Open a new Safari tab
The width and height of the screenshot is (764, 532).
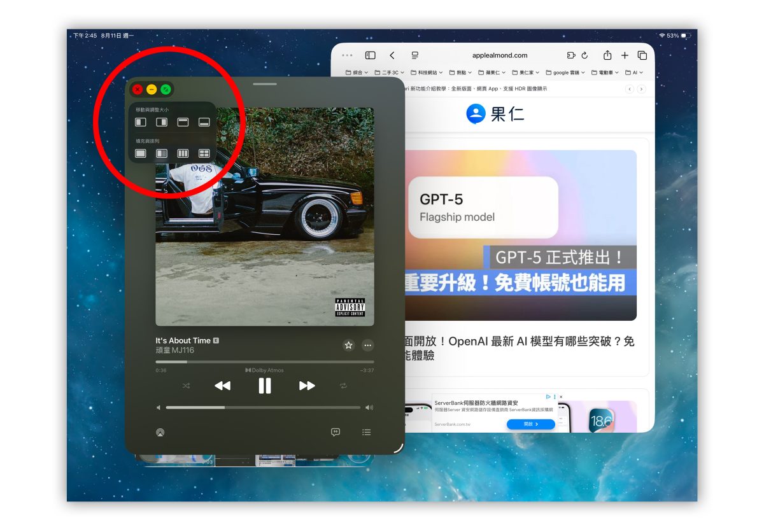click(x=625, y=55)
